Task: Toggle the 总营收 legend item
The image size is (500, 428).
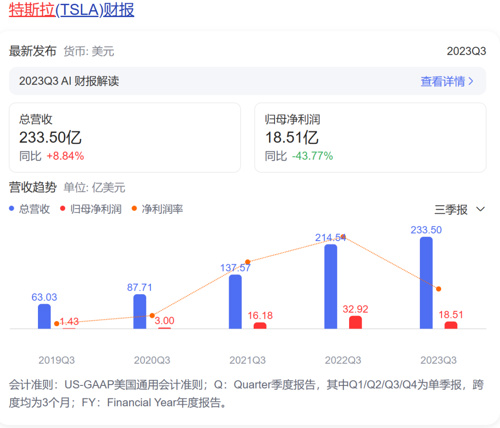Action: click(x=29, y=209)
